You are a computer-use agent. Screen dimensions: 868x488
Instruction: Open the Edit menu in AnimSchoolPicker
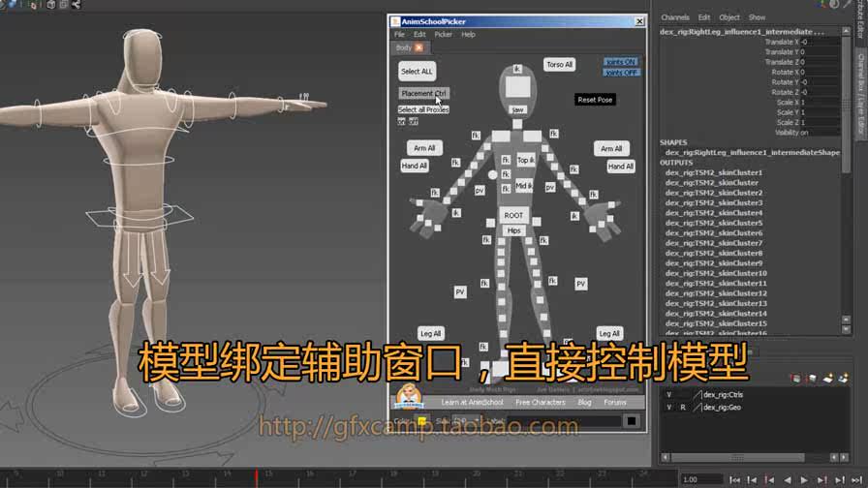[419, 34]
